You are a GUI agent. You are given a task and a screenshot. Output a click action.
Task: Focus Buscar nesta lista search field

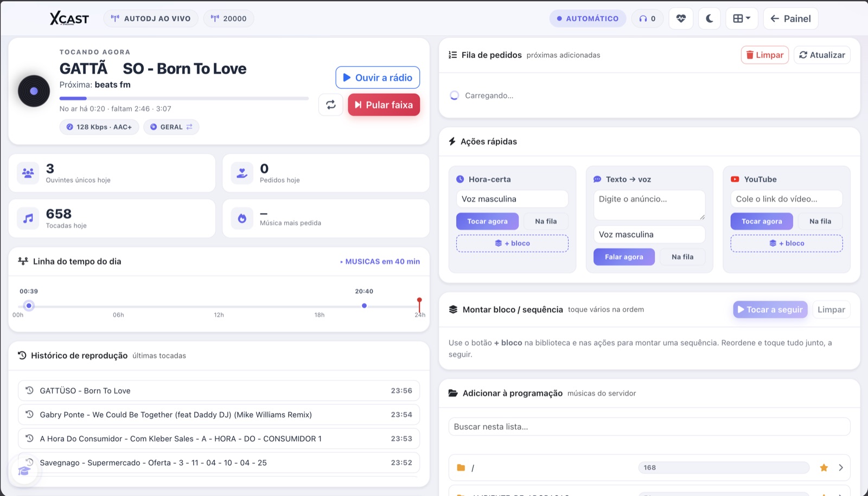[x=649, y=427]
